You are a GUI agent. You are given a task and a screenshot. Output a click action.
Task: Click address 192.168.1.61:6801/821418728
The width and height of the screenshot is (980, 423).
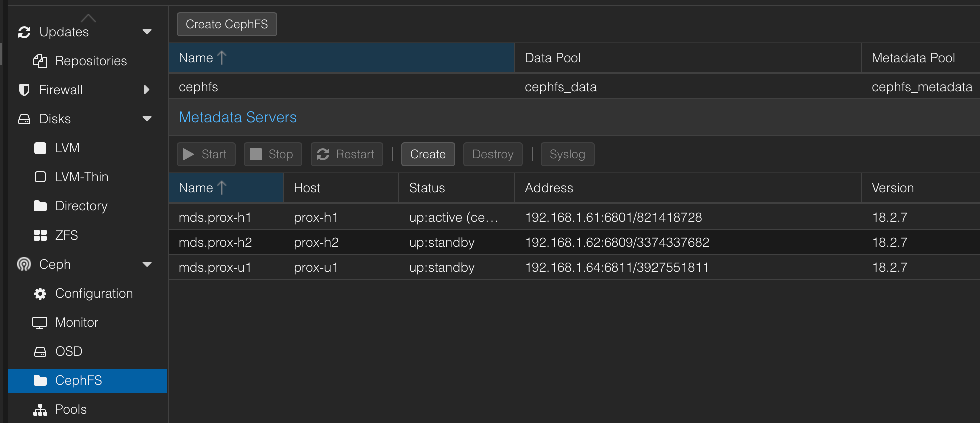click(613, 217)
